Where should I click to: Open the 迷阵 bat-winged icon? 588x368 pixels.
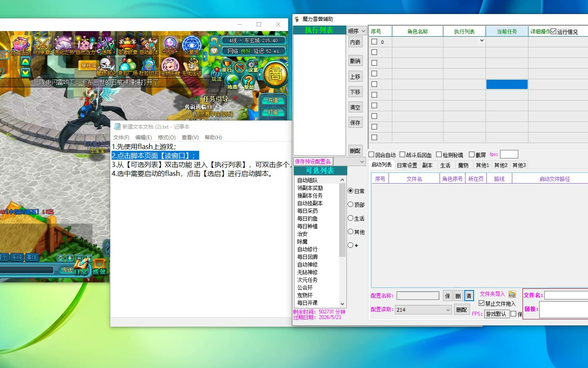pos(106,45)
